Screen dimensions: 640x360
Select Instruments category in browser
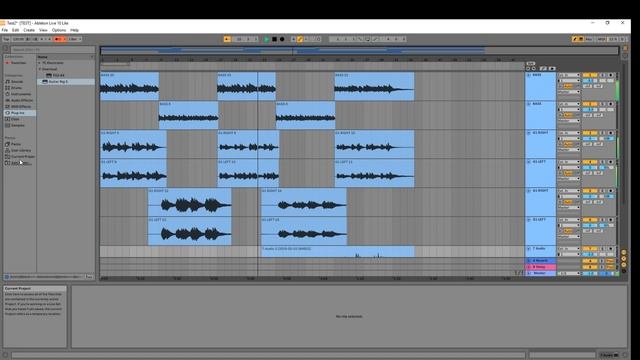tap(20, 94)
